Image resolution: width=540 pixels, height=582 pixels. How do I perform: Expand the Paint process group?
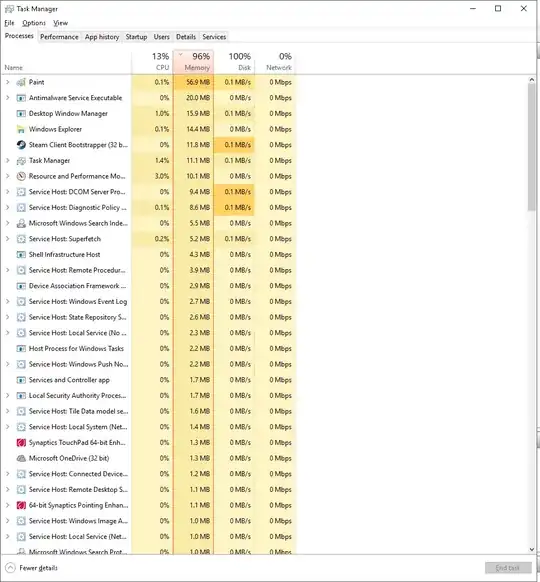click(x=7, y=82)
